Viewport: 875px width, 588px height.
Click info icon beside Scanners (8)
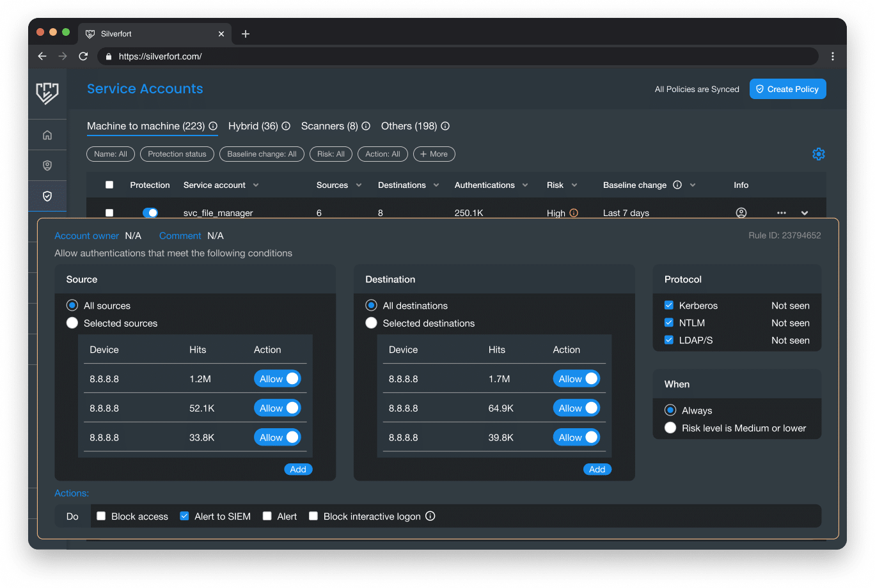[x=366, y=126]
